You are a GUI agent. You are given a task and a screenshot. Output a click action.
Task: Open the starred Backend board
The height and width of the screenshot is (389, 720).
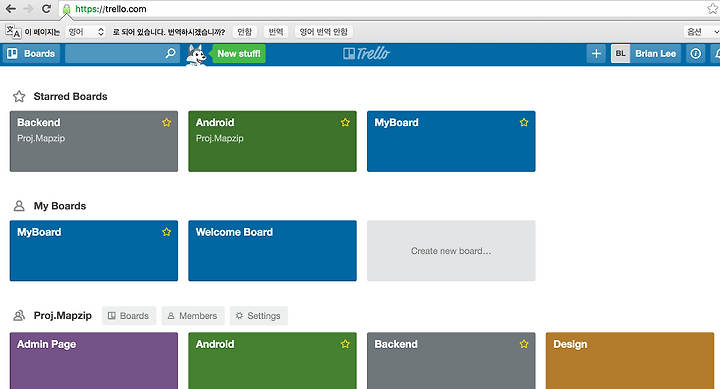pos(94,141)
